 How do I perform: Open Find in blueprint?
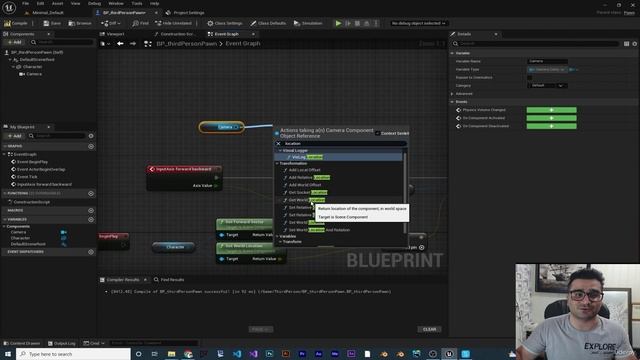pos(141,23)
